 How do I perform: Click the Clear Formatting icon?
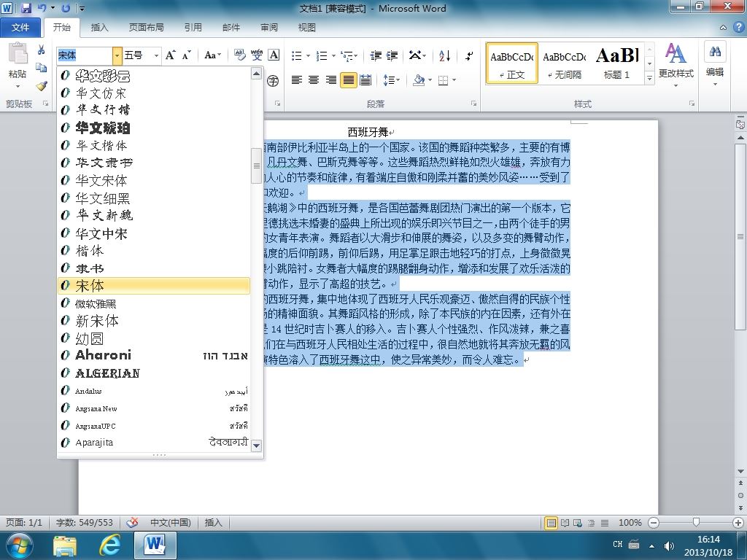point(239,55)
